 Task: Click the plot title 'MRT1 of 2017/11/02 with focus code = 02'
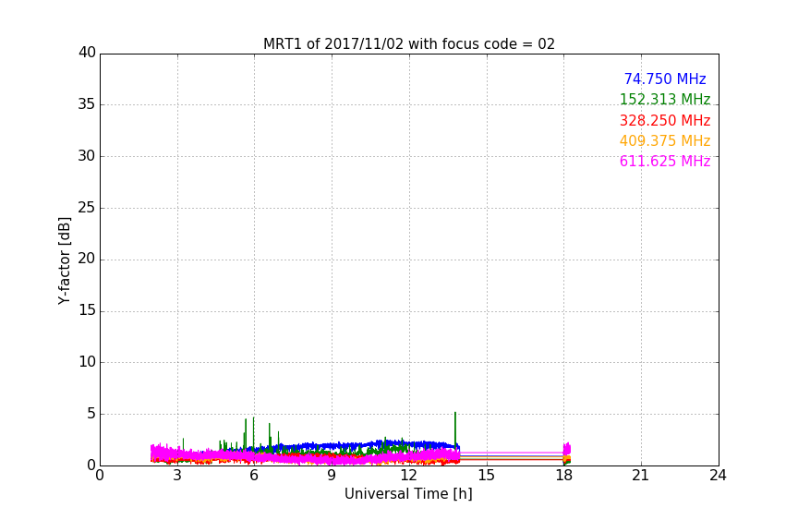(x=408, y=43)
